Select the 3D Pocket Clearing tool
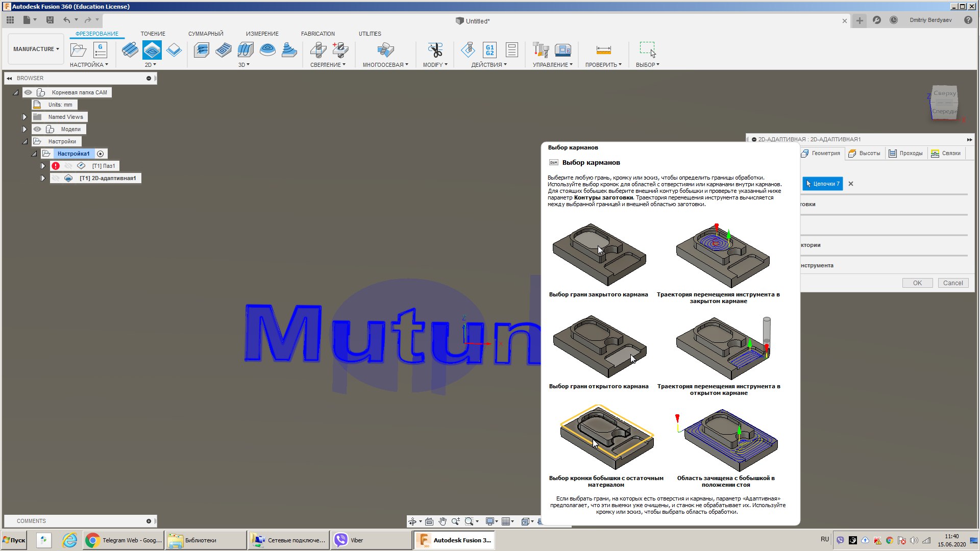 pos(224,50)
